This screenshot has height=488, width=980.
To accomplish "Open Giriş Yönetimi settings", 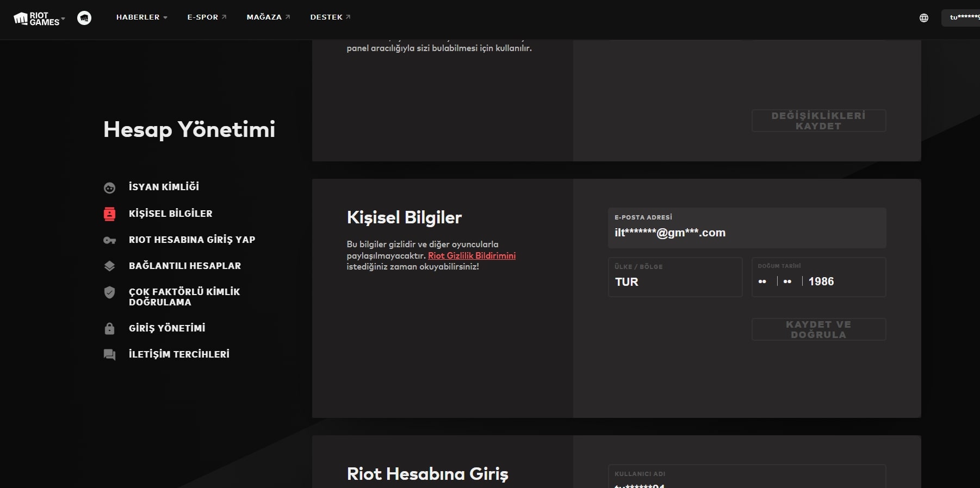I will click(167, 328).
